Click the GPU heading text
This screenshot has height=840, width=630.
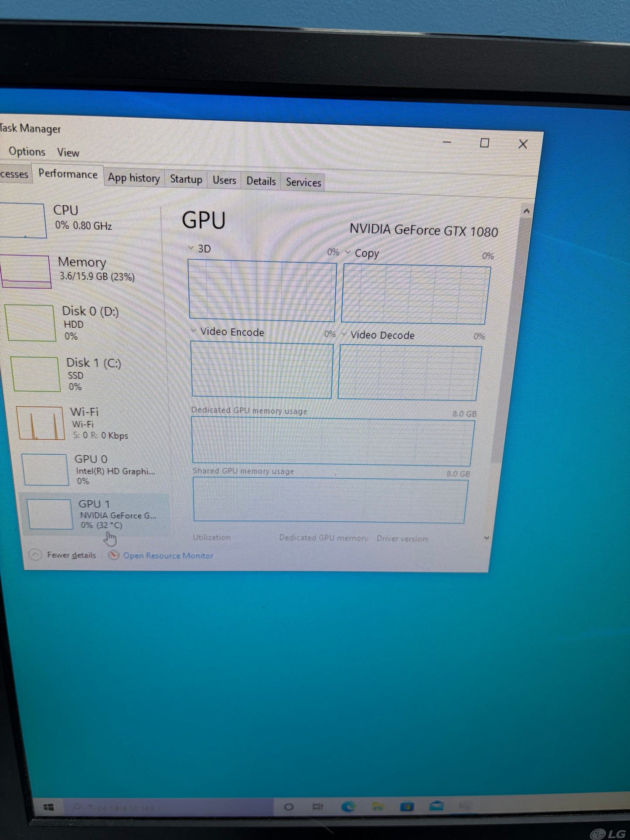point(204,220)
